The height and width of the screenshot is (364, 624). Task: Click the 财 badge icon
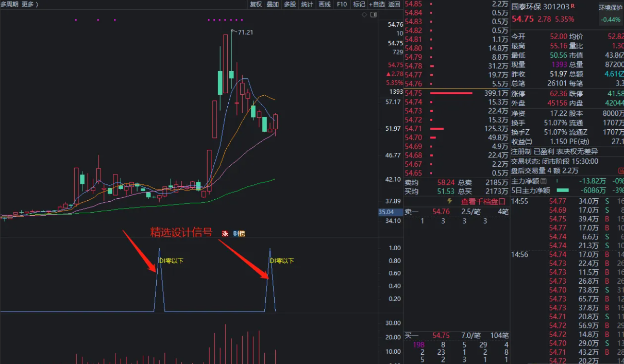(235, 234)
